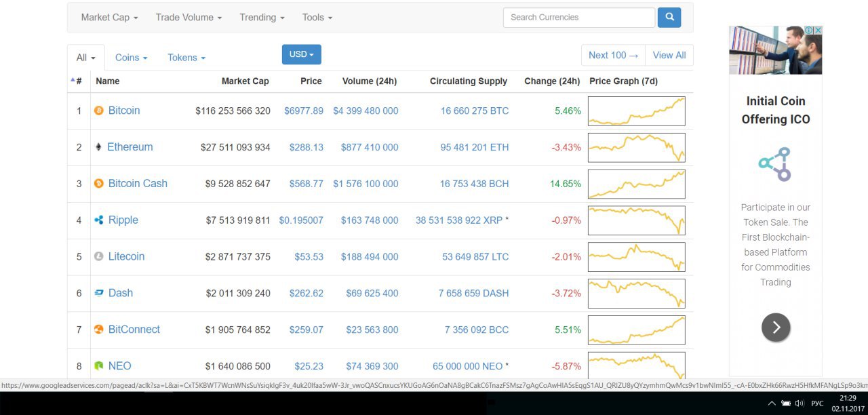Click the Bitcoin Cash logo icon
Screen dimensions: 868x415
click(99, 184)
